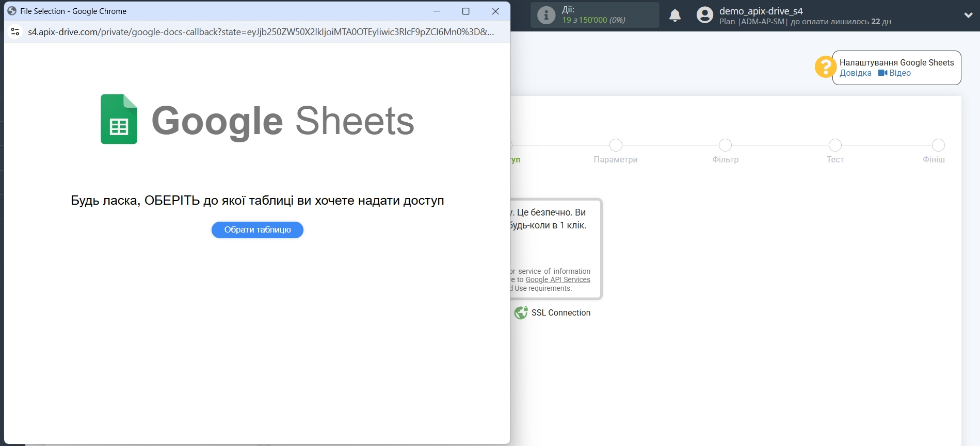980x446 pixels.
Task: Click the video camera icon beside Відео
Action: [x=882, y=73]
